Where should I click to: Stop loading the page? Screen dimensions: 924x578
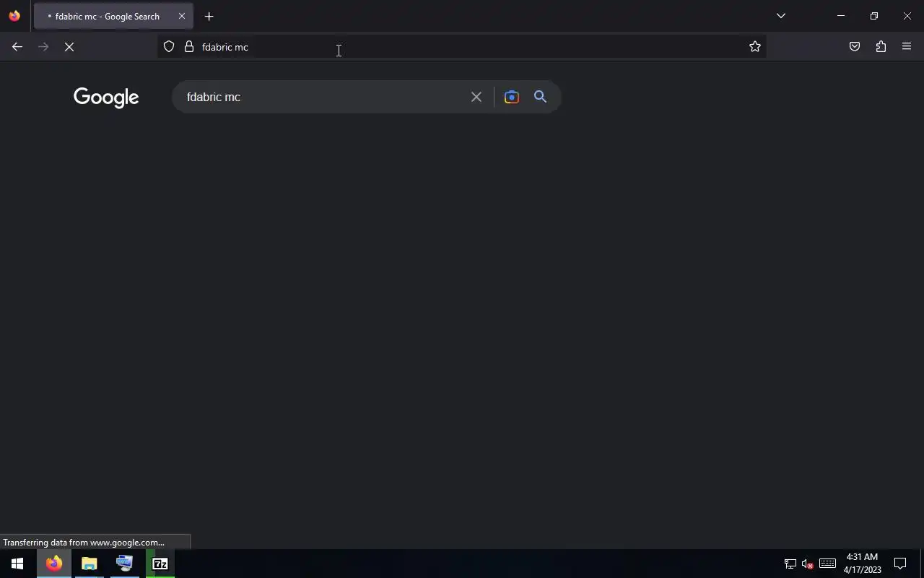click(69, 47)
